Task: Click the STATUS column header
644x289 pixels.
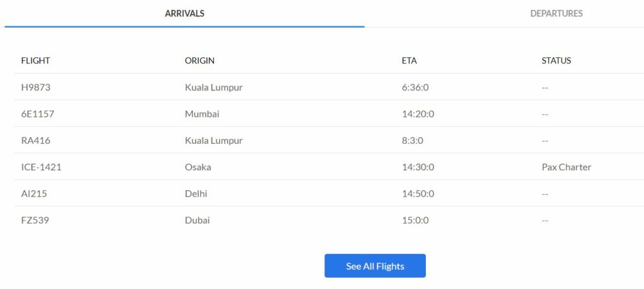Action: click(x=556, y=61)
